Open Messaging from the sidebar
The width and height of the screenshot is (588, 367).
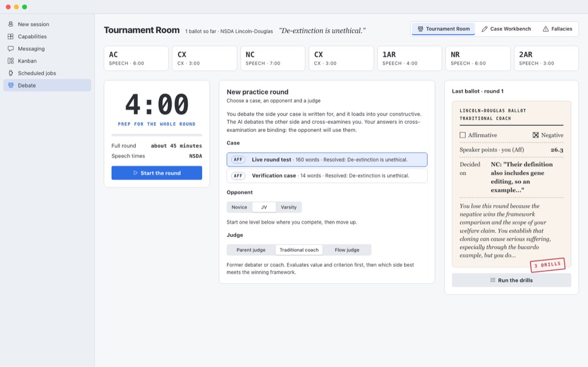pyautogui.click(x=47, y=49)
